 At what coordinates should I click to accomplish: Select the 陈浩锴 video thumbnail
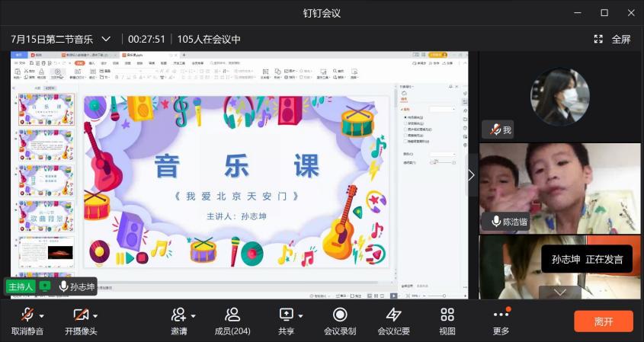pyautogui.click(x=560, y=188)
